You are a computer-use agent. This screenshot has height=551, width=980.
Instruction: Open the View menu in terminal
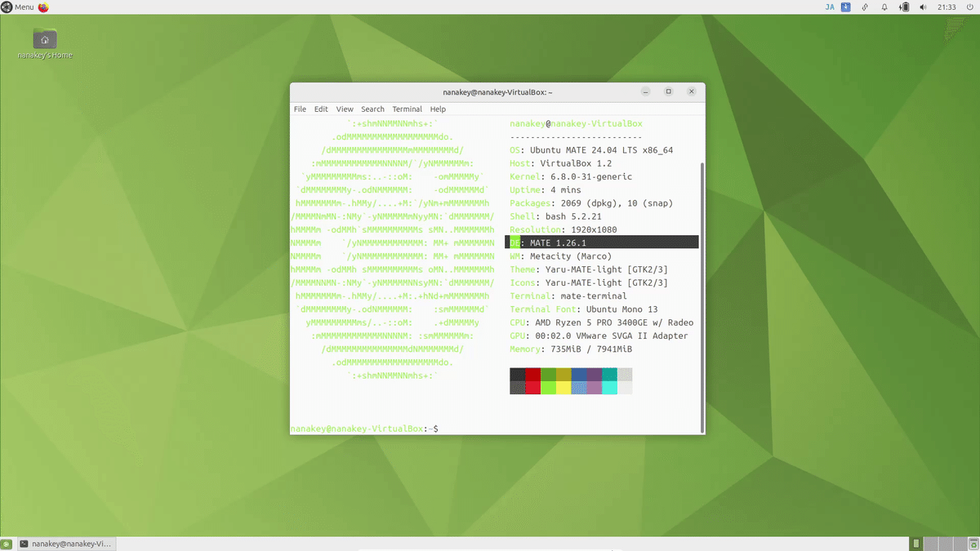[x=345, y=109]
